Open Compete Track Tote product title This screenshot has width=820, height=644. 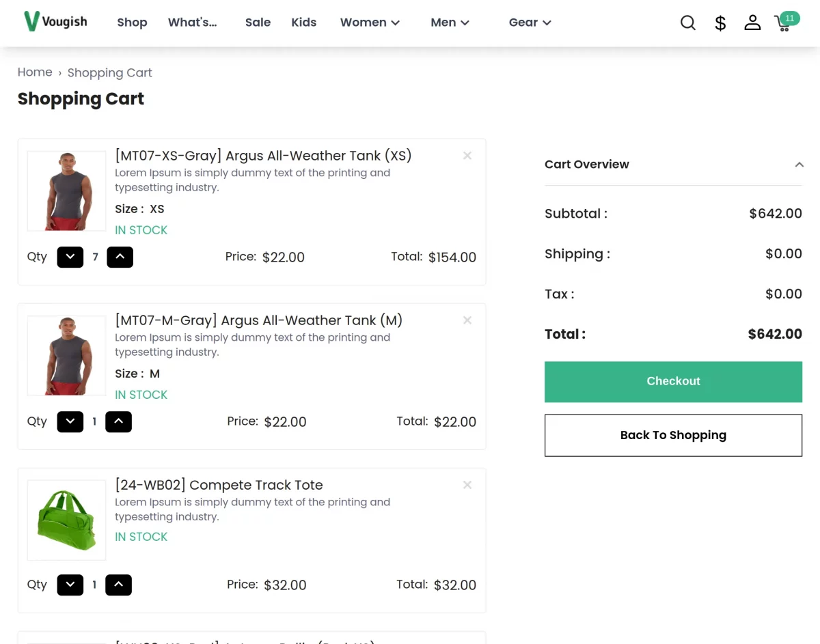point(219,485)
